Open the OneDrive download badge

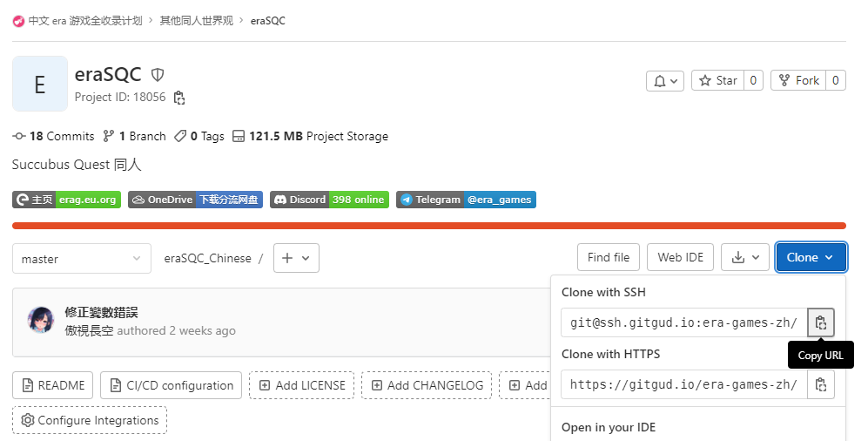pyautogui.click(x=195, y=200)
